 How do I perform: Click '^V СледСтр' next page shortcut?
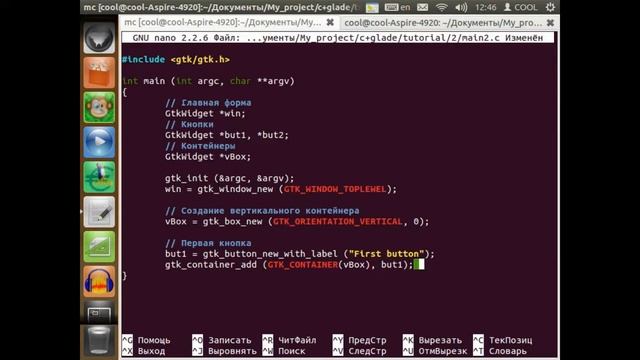point(360,351)
